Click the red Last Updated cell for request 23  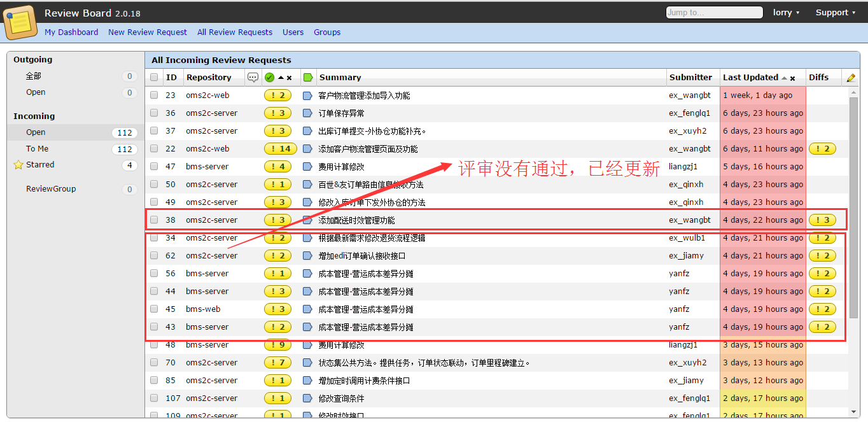pos(763,95)
